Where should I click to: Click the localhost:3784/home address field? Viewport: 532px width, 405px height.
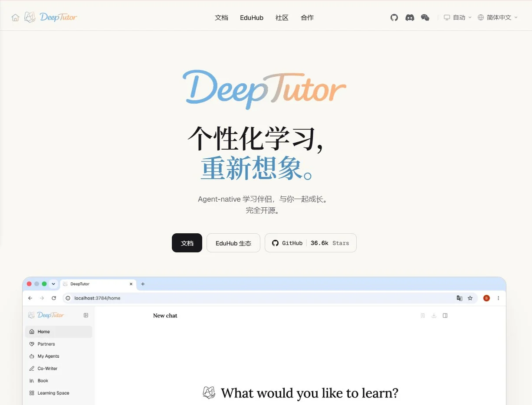coord(270,298)
